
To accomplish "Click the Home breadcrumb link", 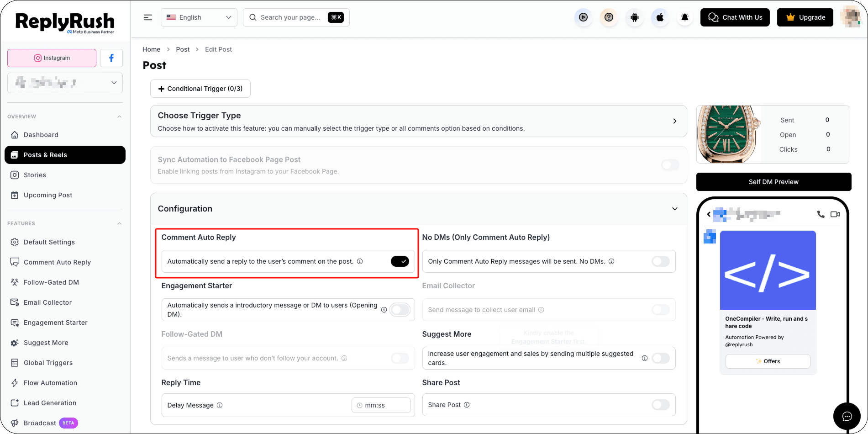I will (152, 49).
